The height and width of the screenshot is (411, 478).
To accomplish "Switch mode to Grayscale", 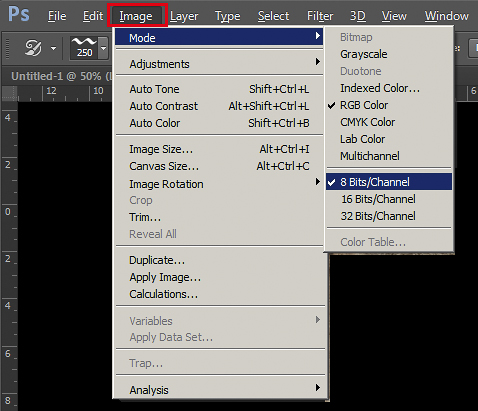I will 389,54.
